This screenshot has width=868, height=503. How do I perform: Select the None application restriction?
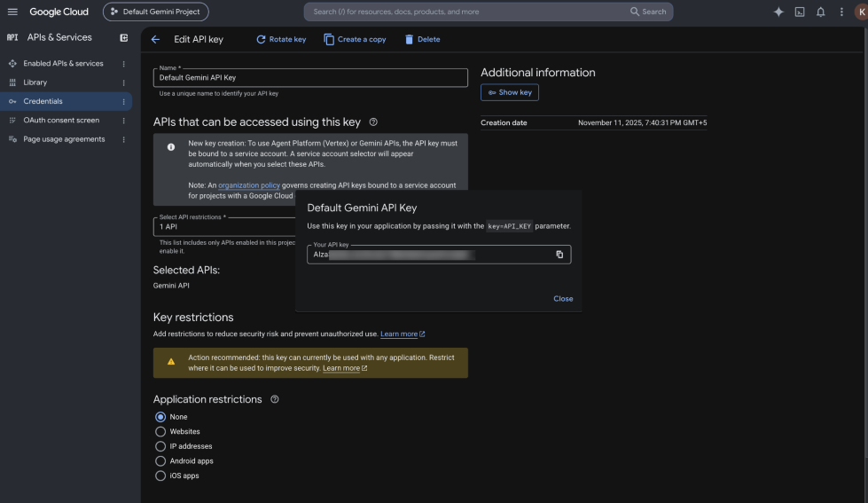pos(160,417)
